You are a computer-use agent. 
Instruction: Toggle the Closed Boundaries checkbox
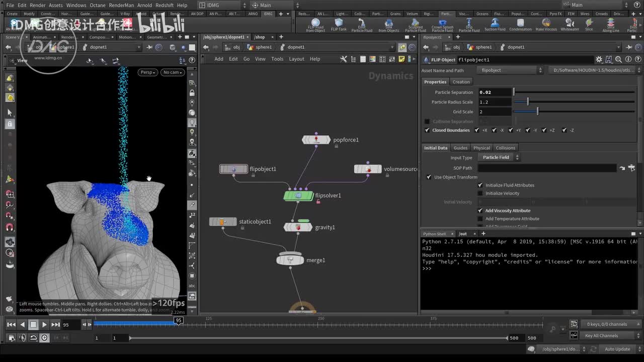427,130
